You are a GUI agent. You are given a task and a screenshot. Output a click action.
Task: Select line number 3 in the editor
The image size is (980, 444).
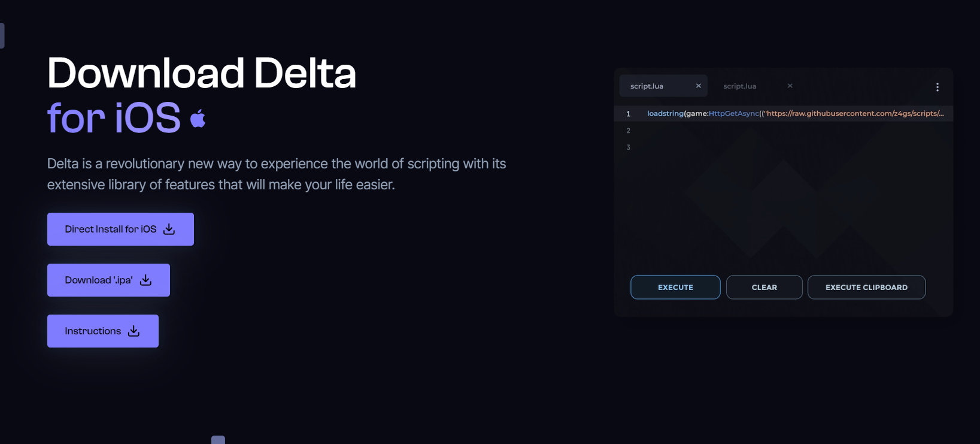click(628, 147)
